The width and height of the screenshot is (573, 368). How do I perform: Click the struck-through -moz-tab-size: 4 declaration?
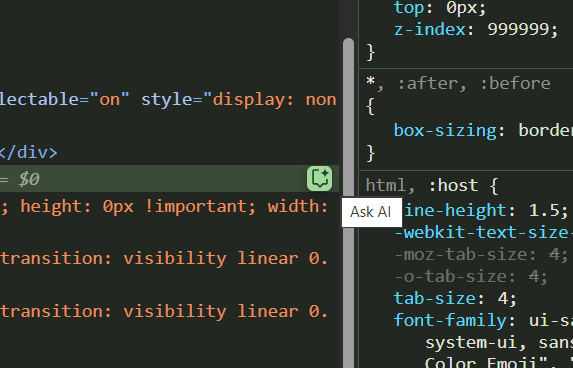[481, 254]
